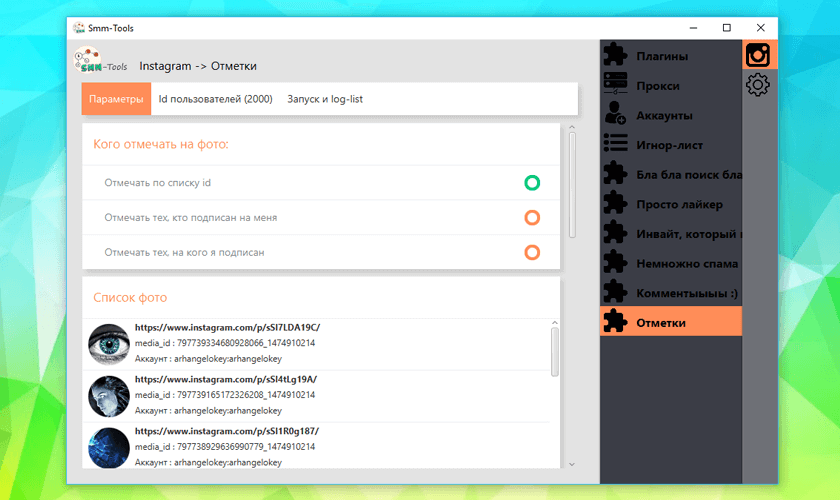
Task: Click the Smm-Tools logo in the header
Action: point(98,63)
